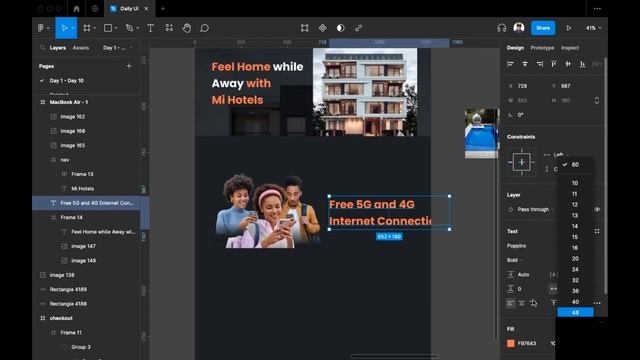
Task: Toggle auto width resize button
Action: point(553,289)
